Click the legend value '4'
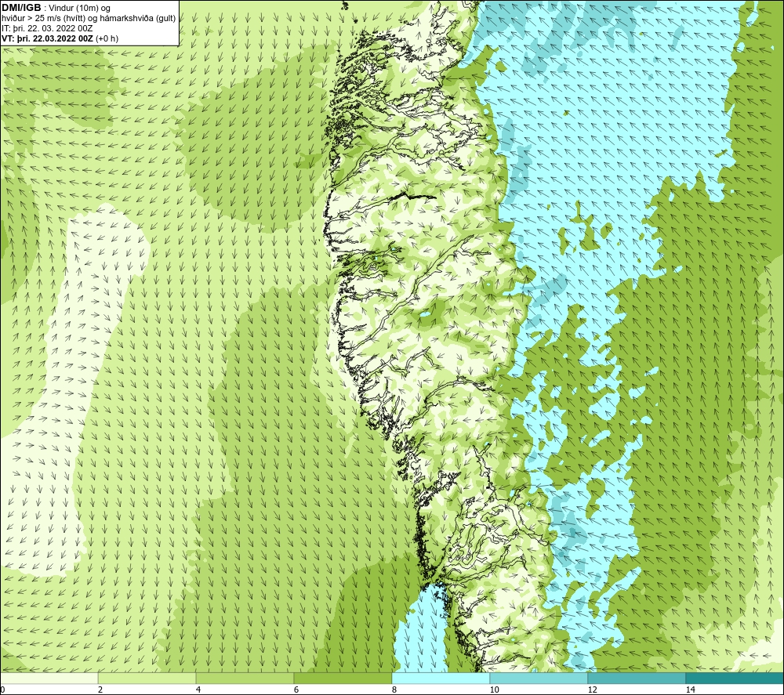Viewport: 784px width, 695px height. [x=198, y=690]
